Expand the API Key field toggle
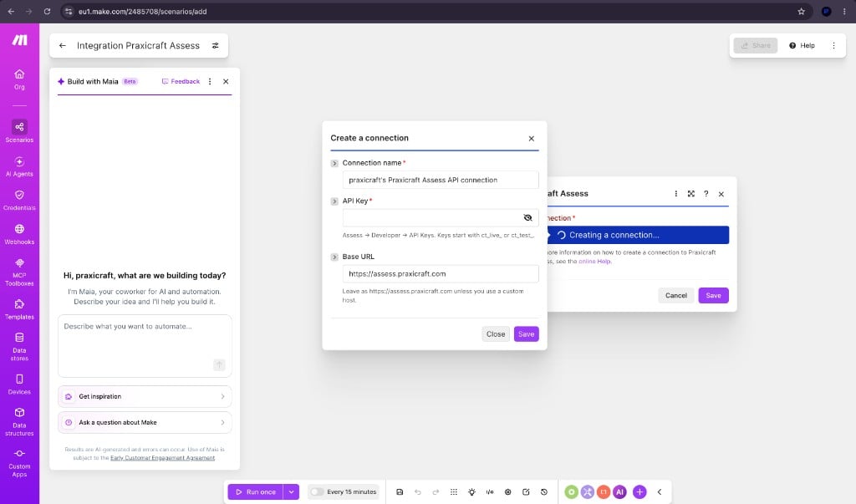Viewport: 856px width, 504px height. point(334,201)
